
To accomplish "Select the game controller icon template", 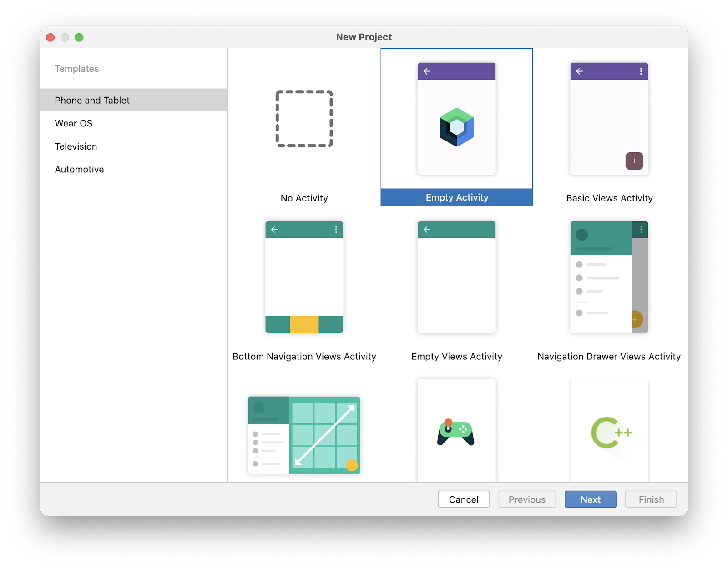I will 456,432.
